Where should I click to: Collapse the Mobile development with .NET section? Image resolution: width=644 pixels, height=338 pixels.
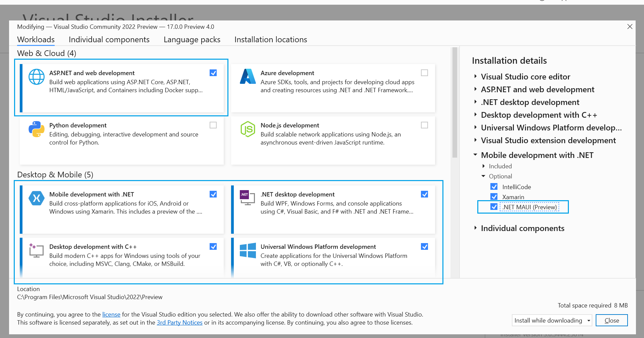(x=475, y=155)
